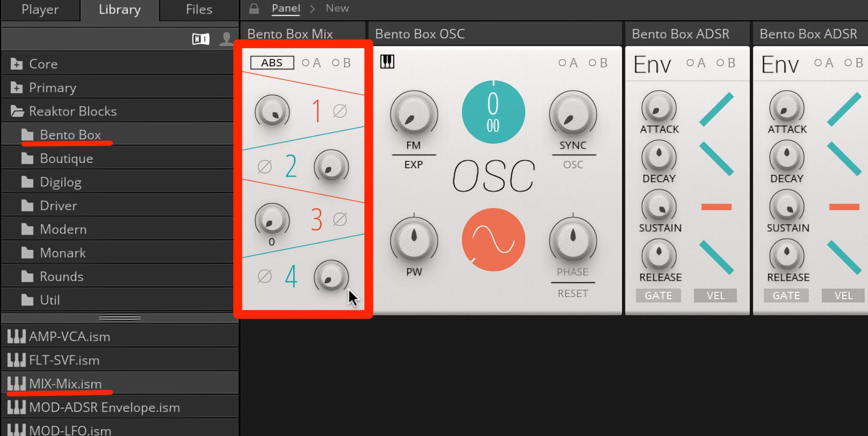Click GATE button in second ADSR block

(786, 296)
